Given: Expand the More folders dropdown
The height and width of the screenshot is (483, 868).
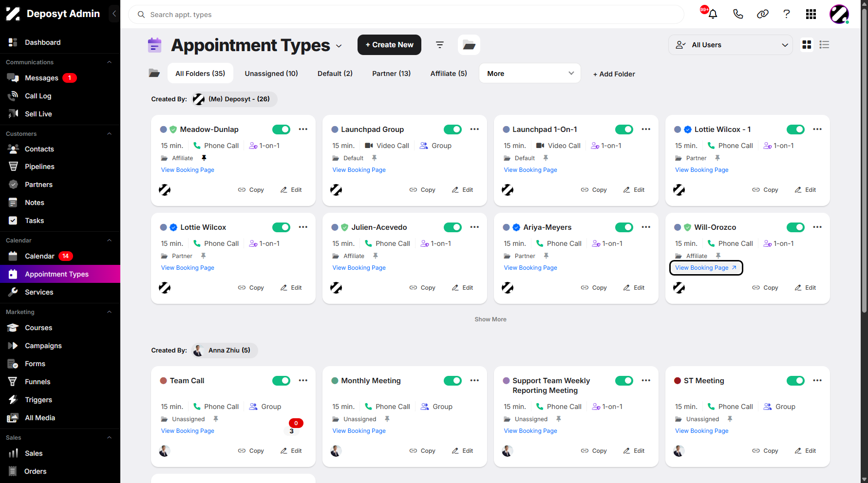Looking at the screenshot, I should click(530, 74).
